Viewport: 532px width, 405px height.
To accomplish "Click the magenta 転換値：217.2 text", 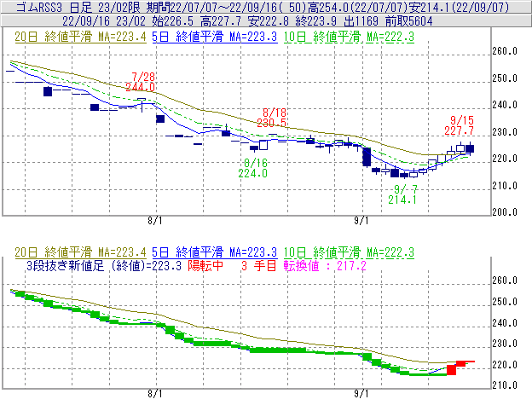I will pos(325,265).
